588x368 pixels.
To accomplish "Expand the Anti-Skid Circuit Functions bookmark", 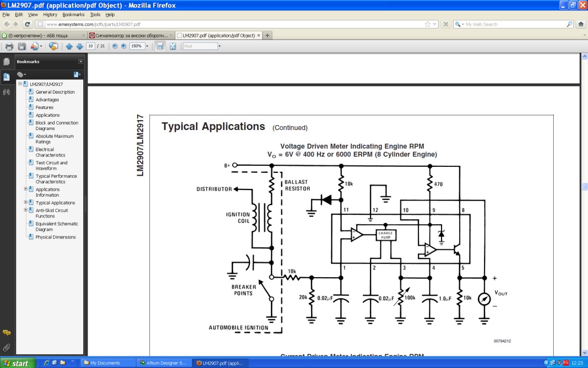I will pos(25,210).
